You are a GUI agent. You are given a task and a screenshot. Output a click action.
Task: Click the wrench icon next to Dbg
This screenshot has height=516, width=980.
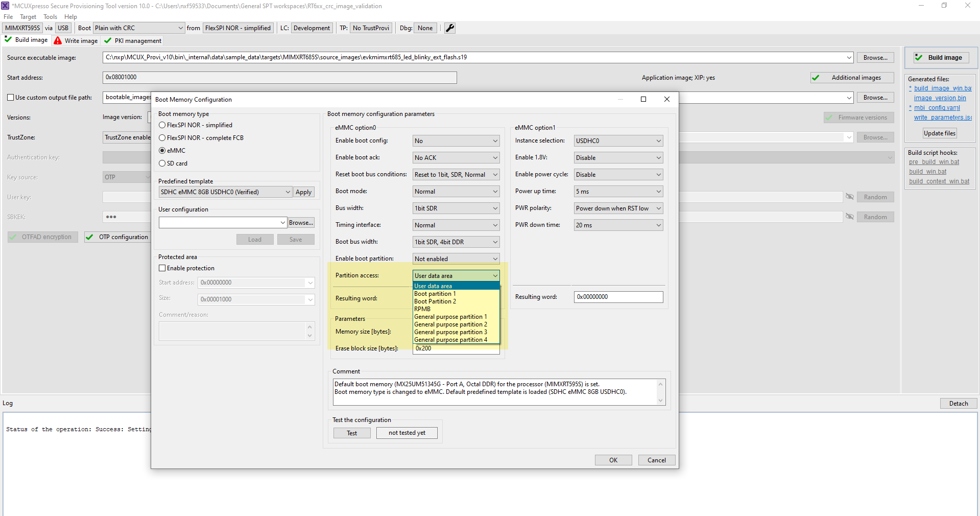pos(449,28)
